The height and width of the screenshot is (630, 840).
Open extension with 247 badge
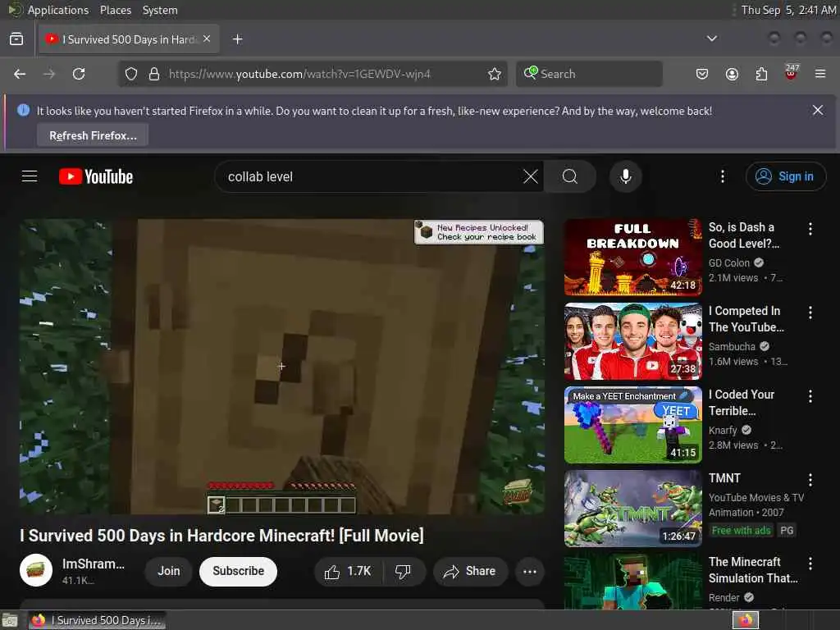click(792, 73)
